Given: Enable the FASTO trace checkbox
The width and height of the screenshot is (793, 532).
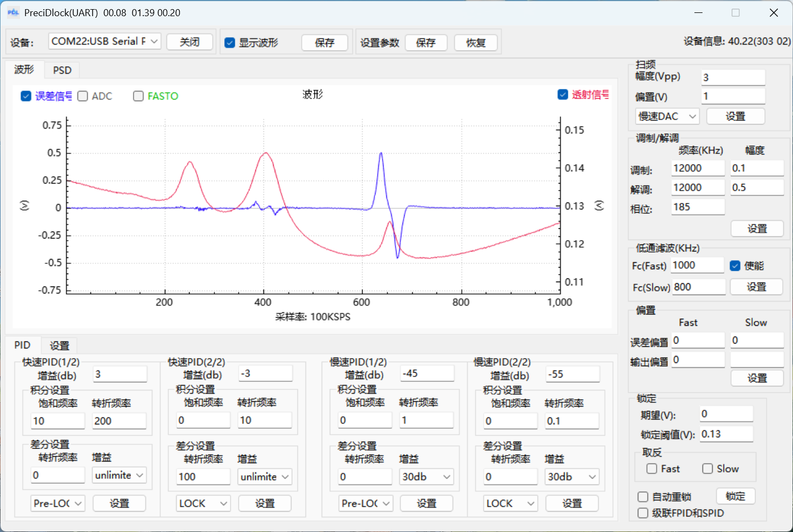Looking at the screenshot, I should 138,96.
